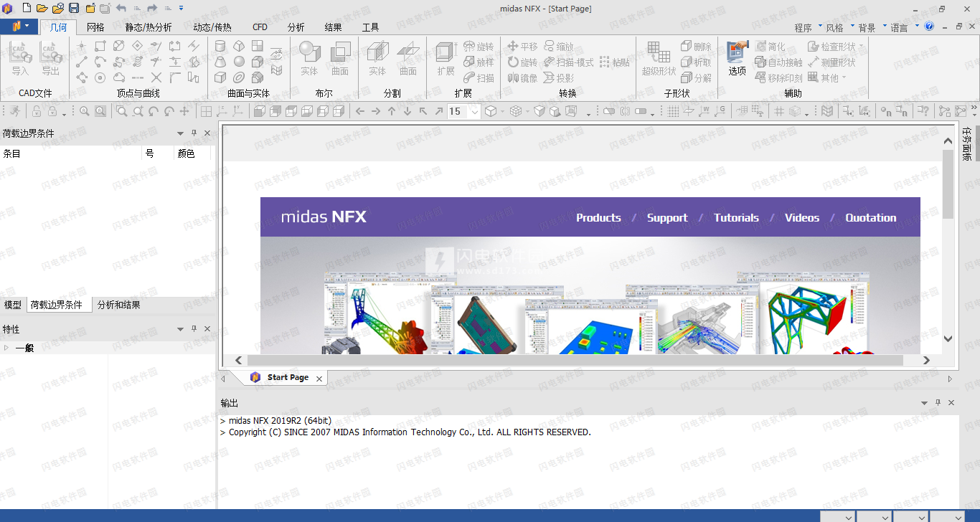The image size is (980, 522).
Task: Click the 超级形状 icon
Action: [659, 58]
